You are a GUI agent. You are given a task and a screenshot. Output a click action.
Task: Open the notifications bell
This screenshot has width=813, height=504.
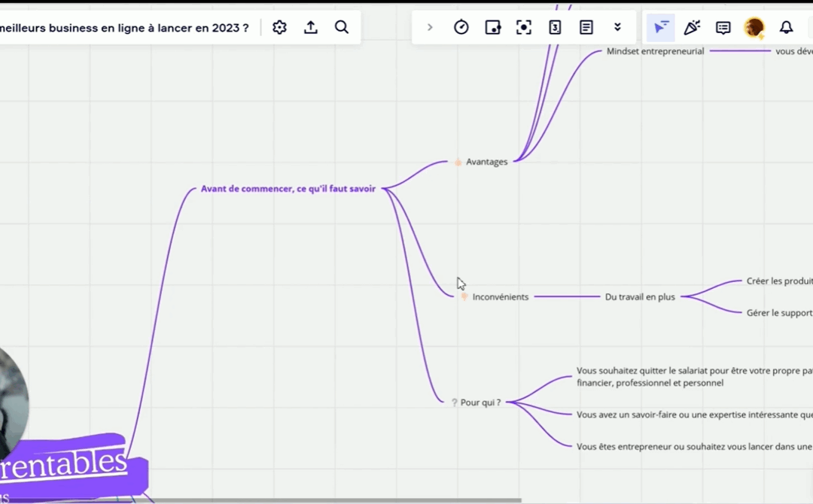point(786,28)
